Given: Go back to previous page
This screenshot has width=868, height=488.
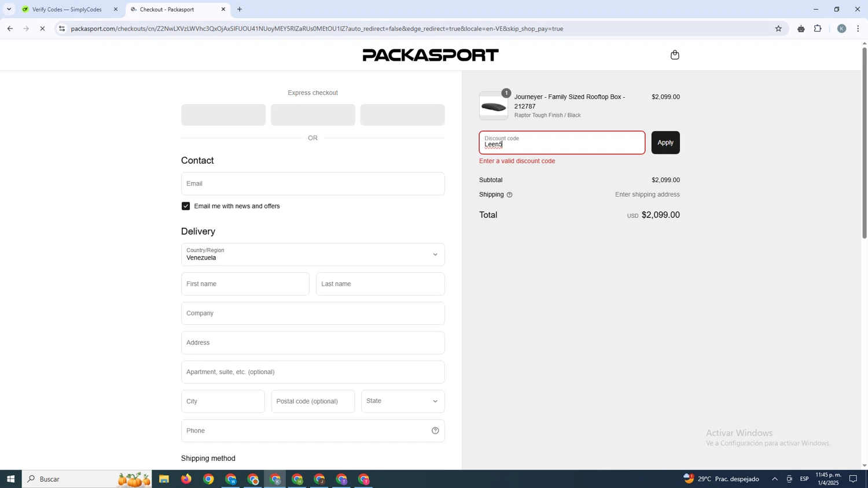Looking at the screenshot, I should pos(10,28).
